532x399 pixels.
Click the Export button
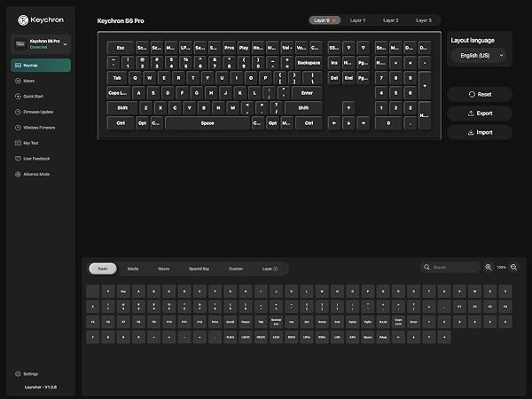point(480,113)
